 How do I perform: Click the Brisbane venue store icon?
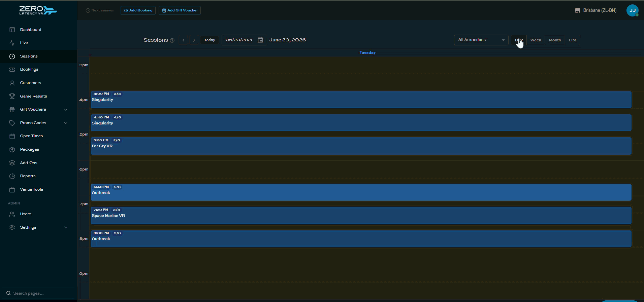pos(577,10)
